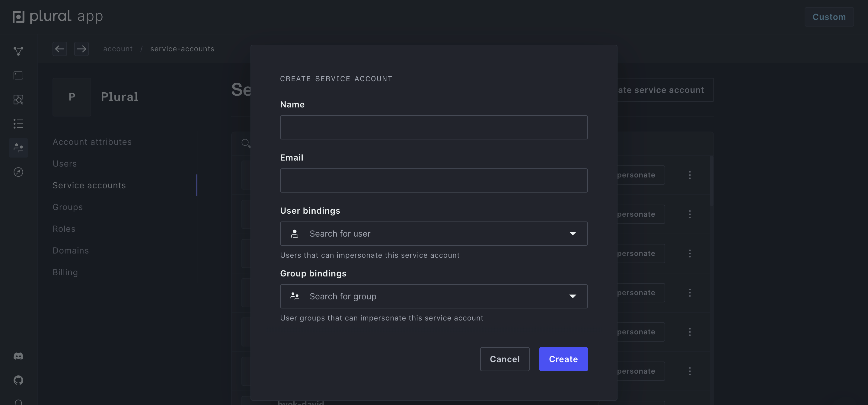Open the cloud shell terminal icon
Viewport: 868px width, 405px height.
tap(18, 75)
